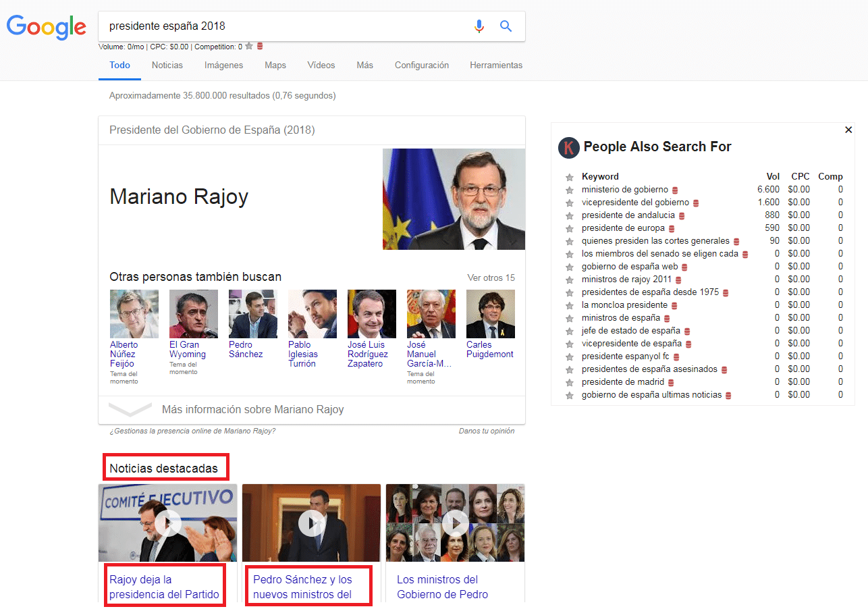Switch to the Imágenes tab
Screen dimensions: 868x609
coord(224,65)
